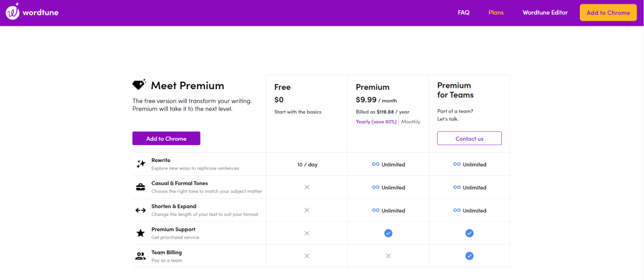Click the $0 price
This screenshot has height=280, width=644.
click(x=279, y=100)
